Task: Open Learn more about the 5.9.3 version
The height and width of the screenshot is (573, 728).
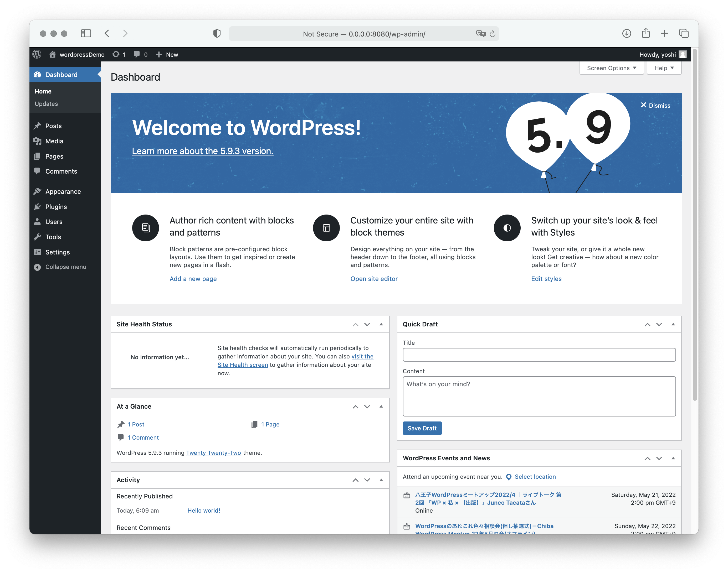Action: pyautogui.click(x=202, y=151)
